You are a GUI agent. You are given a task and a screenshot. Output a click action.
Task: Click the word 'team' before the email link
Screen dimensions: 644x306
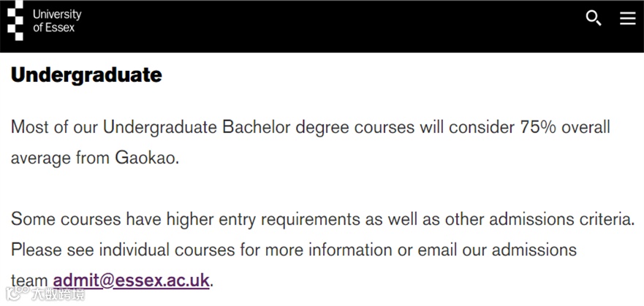click(29, 281)
